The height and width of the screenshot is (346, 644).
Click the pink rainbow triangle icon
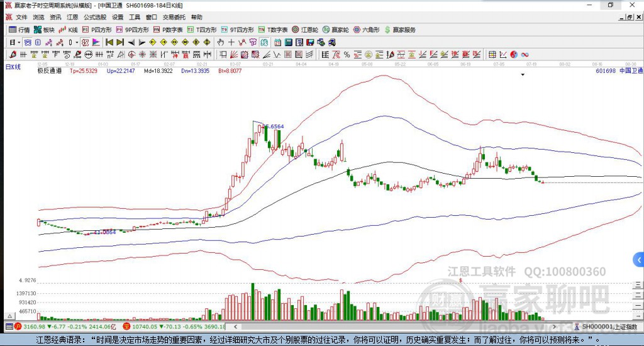click(96, 42)
